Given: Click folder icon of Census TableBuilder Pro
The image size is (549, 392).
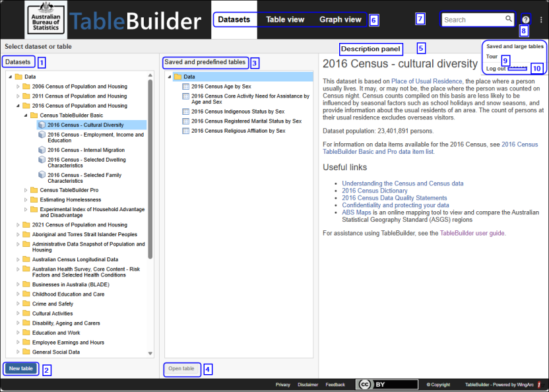Looking at the screenshot, I should tap(34, 190).
